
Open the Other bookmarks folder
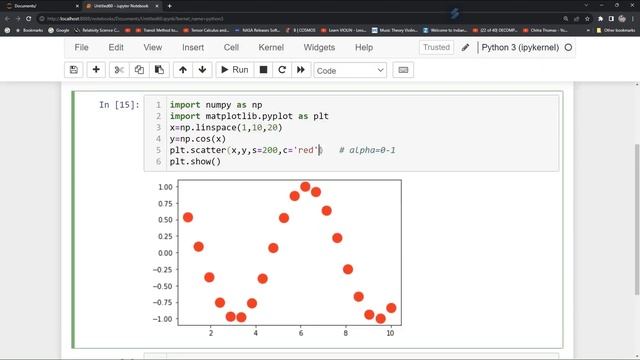[x=616, y=30]
